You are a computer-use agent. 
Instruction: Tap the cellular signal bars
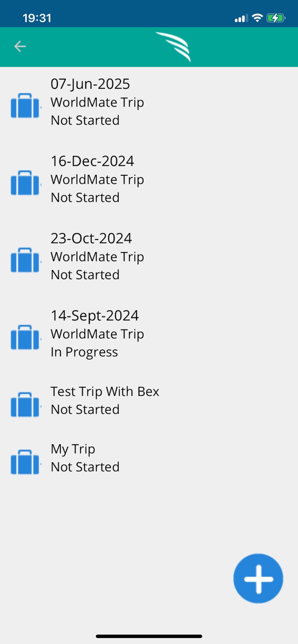point(240,18)
